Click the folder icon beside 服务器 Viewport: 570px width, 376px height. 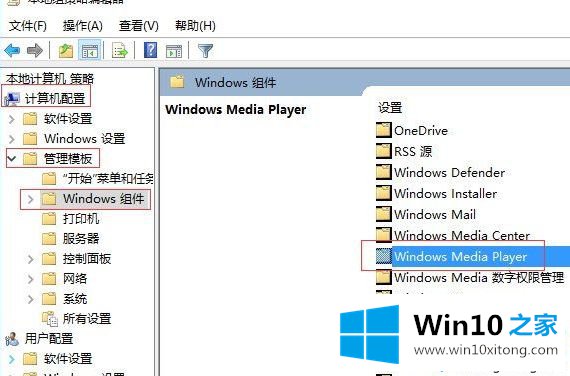point(49,239)
